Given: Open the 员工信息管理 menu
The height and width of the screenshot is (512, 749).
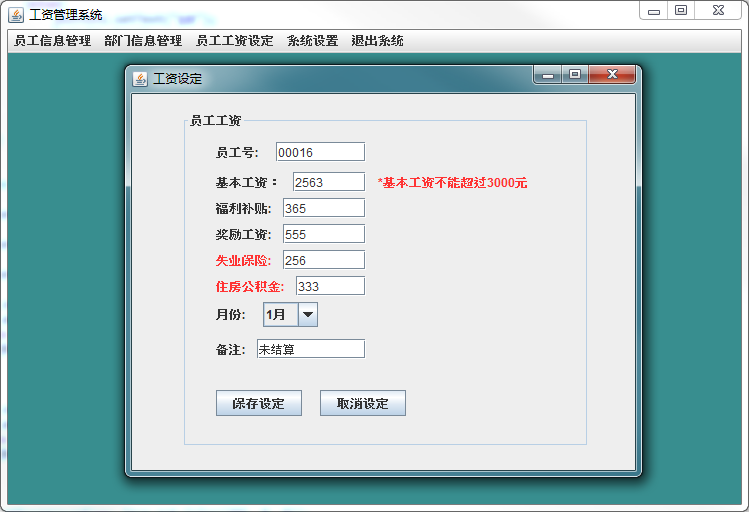Looking at the screenshot, I should 53,41.
